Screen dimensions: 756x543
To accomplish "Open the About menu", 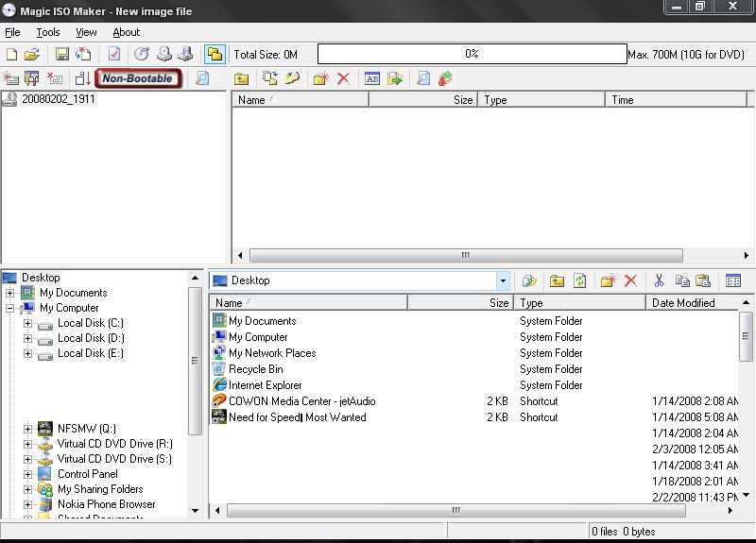I will point(127,32).
